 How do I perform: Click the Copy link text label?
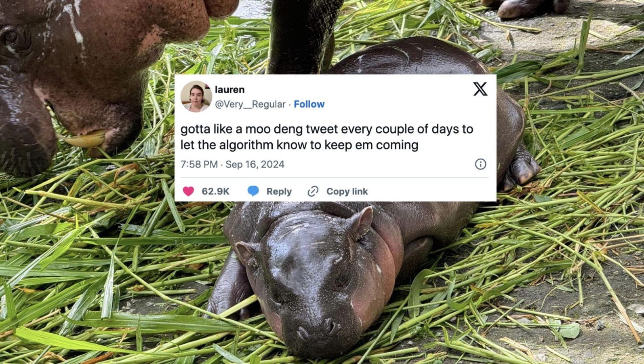click(348, 191)
